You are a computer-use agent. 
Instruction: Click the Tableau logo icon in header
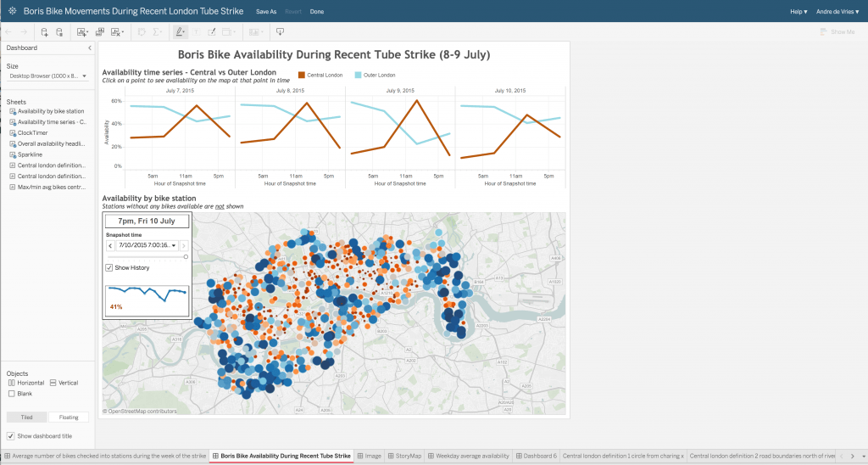tap(10, 12)
